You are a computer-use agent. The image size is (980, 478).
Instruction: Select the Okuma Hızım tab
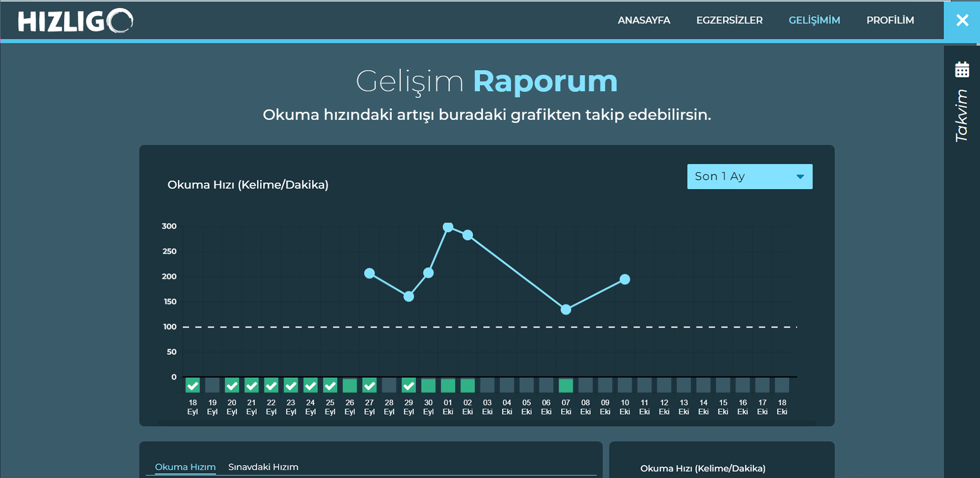(185, 467)
